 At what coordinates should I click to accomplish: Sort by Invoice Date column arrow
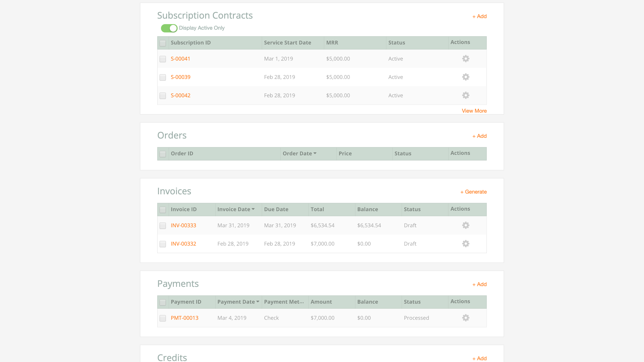pyautogui.click(x=253, y=209)
